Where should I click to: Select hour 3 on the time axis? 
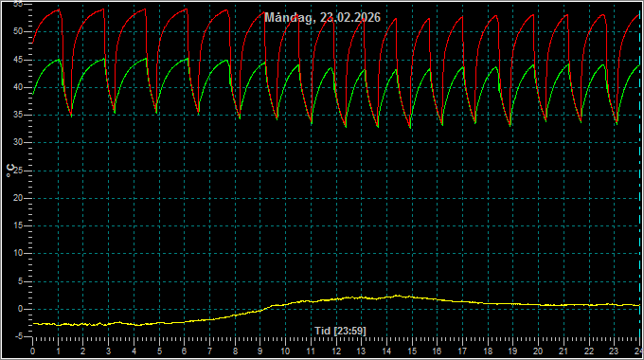click(108, 351)
